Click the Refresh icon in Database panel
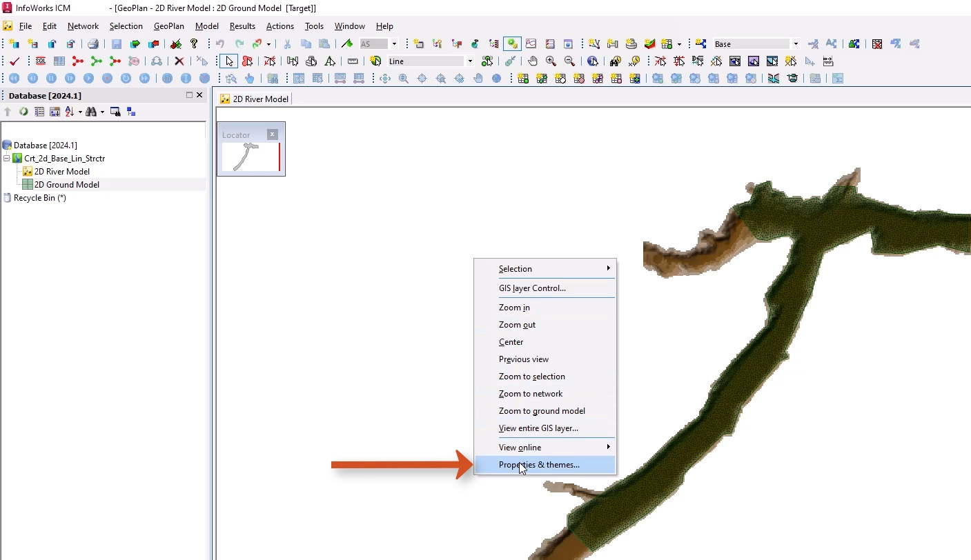 (23, 112)
